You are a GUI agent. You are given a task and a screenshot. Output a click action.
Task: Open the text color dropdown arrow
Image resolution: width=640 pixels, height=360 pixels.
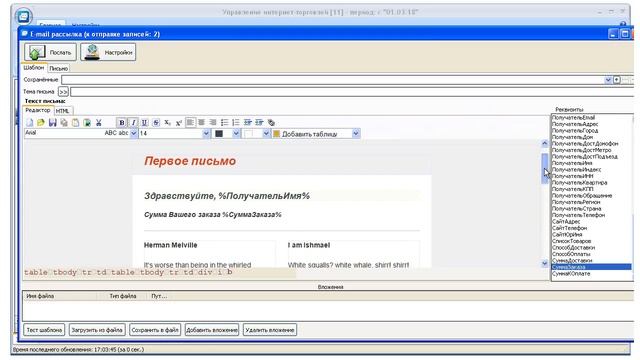point(236,133)
